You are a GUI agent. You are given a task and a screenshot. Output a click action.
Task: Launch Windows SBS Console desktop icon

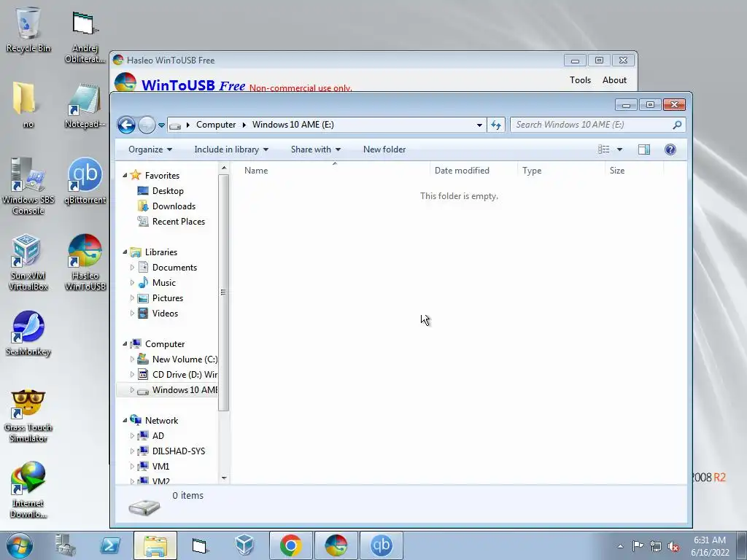click(28, 186)
